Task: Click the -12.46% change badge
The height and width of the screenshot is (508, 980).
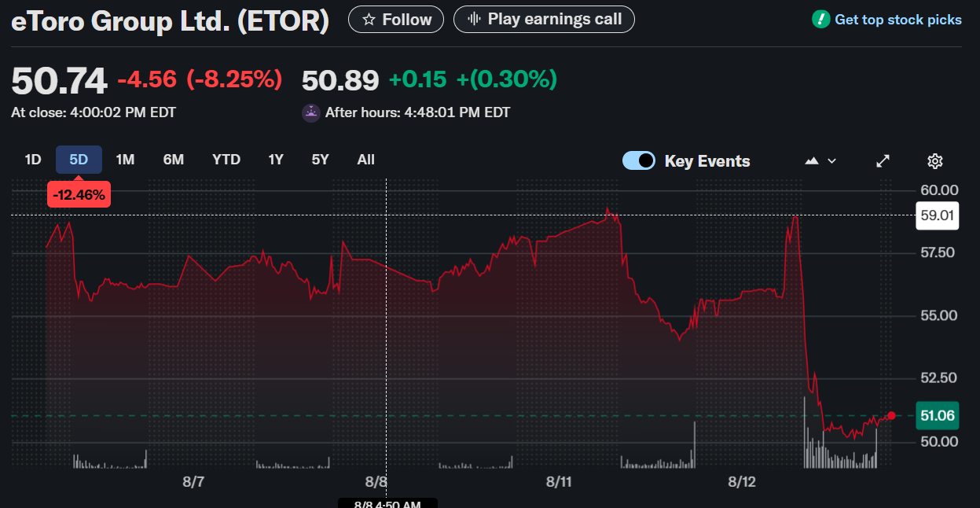Action: click(79, 194)
